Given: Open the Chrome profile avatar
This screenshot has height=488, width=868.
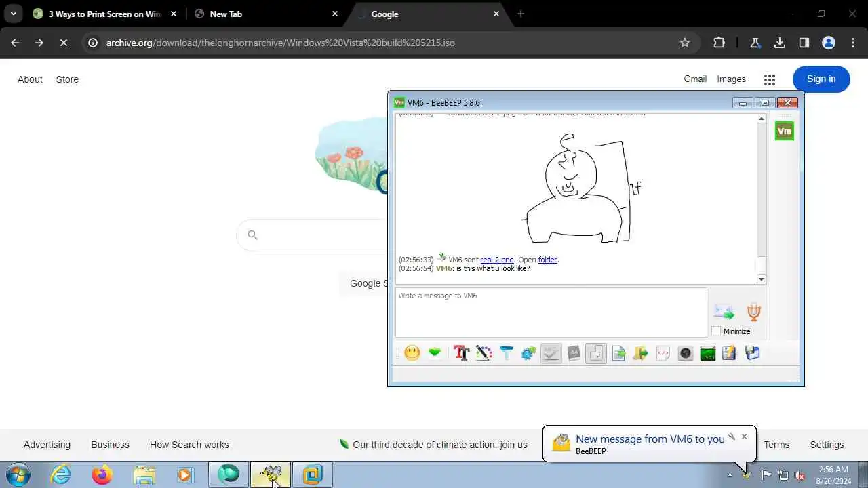Looking at the screenshot, I should click(x=829, y=43).
